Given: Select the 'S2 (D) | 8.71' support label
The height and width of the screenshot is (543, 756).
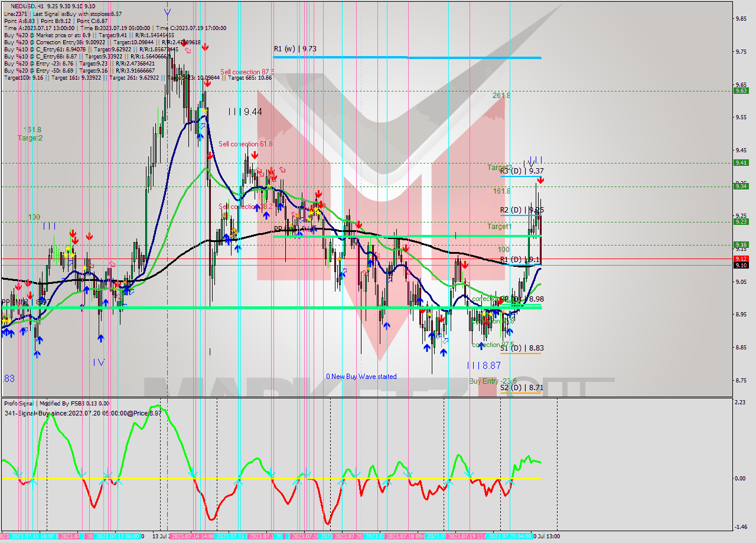Looking at the screenshot, I should [x=522, y=388].
